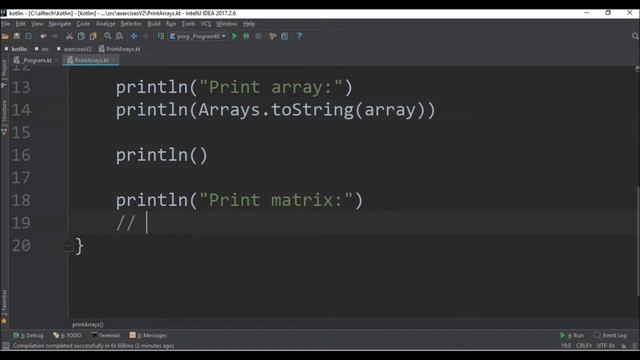This screenshot has width=640, height=360.
Task: Click the printArrays() breadcrumb at editor bottom
Action: tap(88, 325)
